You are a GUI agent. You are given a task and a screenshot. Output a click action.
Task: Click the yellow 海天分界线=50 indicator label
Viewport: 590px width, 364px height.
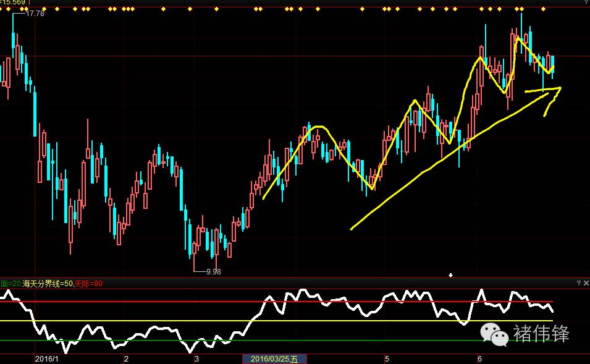click(48, 284)
